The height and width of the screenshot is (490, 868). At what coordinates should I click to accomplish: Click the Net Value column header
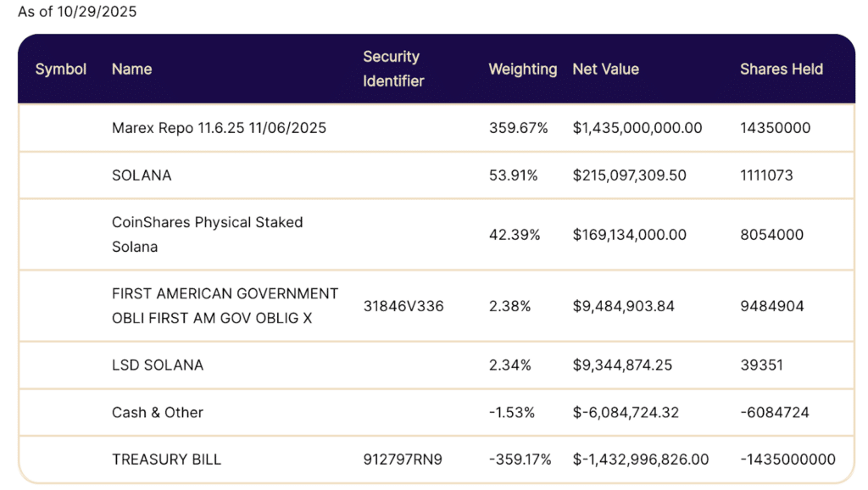click(605, 69)
